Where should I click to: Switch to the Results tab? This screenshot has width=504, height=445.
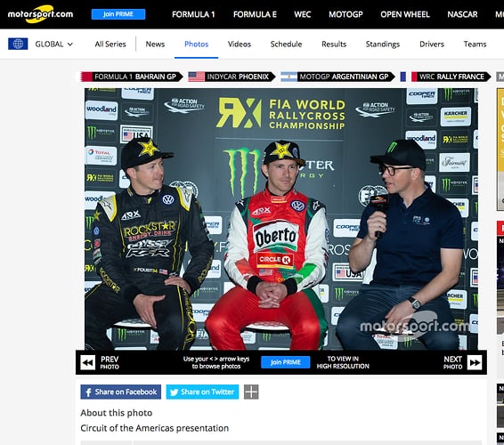[x=334, y=44]
